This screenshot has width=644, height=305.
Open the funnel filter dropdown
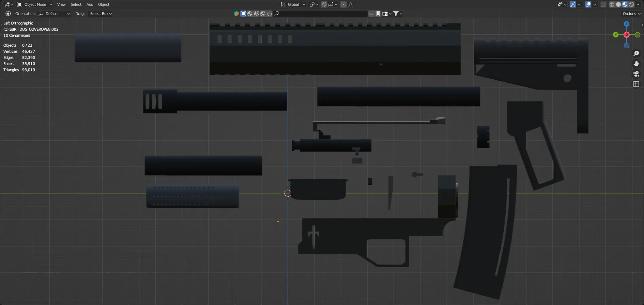tap(398, 14)
